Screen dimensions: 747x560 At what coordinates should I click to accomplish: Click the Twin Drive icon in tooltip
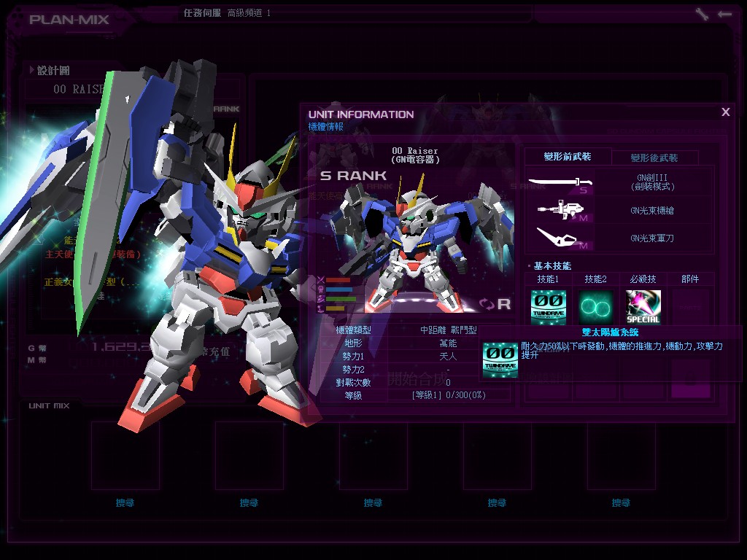click(x=500, y=360)
